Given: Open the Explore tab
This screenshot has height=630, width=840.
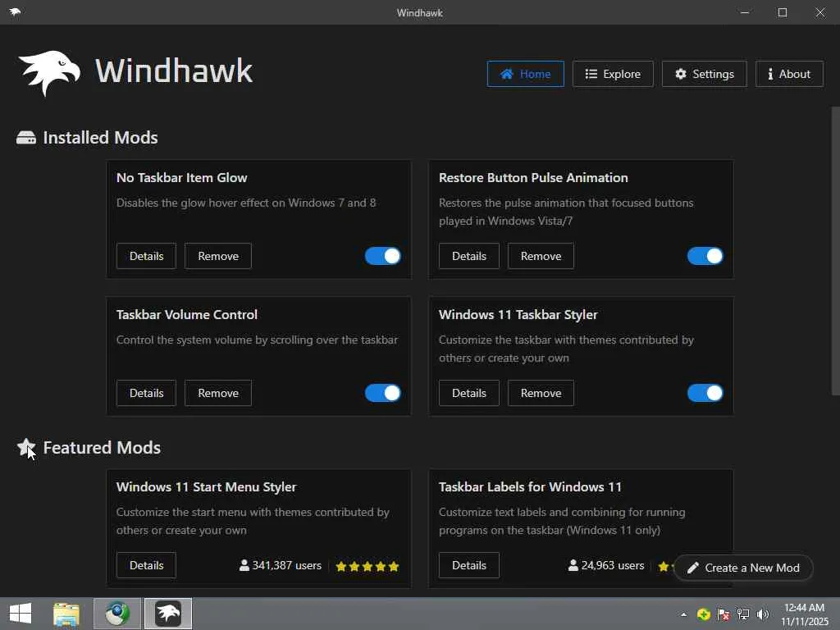Looking at the screenshot, I should [x=613, y=74].
